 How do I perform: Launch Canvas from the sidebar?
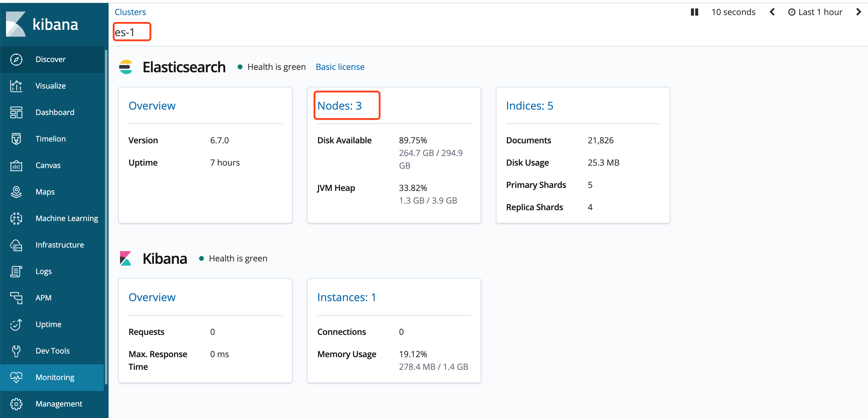[x=48, y=165]
